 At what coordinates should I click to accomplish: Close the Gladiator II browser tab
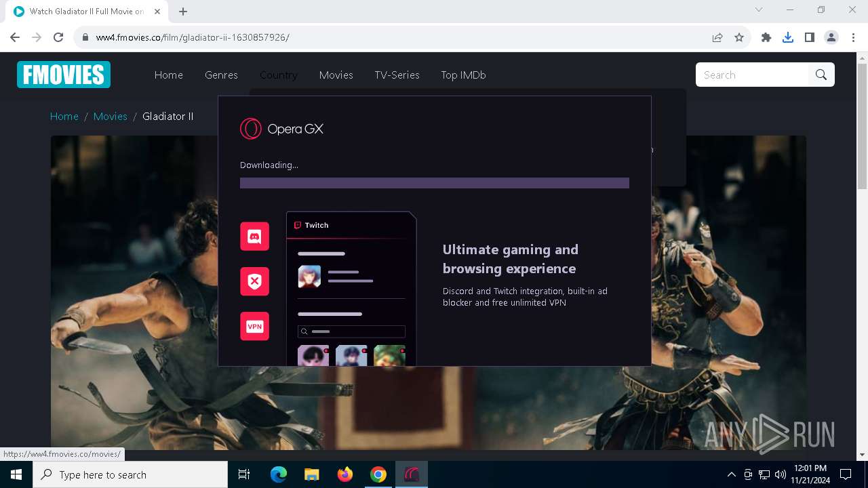pyautogui.click(x=158, y=12)
